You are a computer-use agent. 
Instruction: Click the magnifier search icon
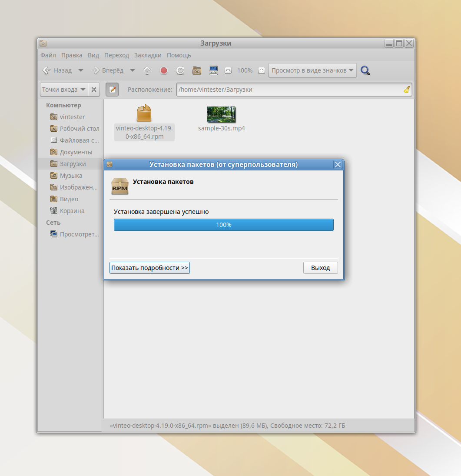[x=365, y=70]
